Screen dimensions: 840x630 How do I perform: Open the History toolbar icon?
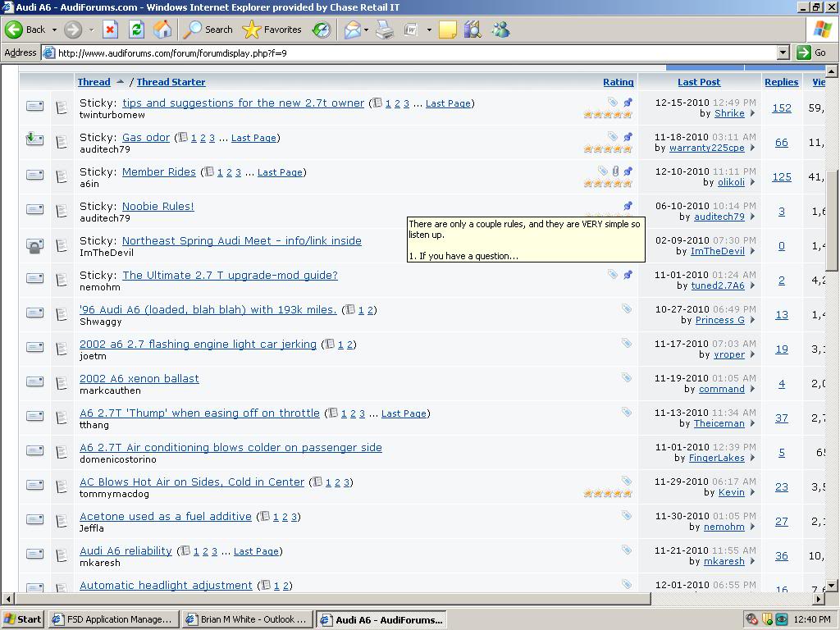[x=322, y=30]
